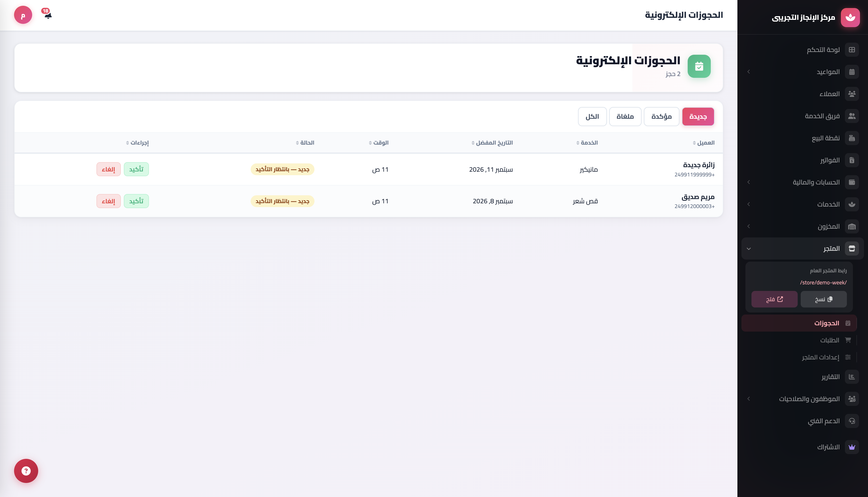Image resolution: width=868 pixels, height=497 pixels.
Task: Expand the الحسابات والمالية chevron
Action: (x=748, y=182)
